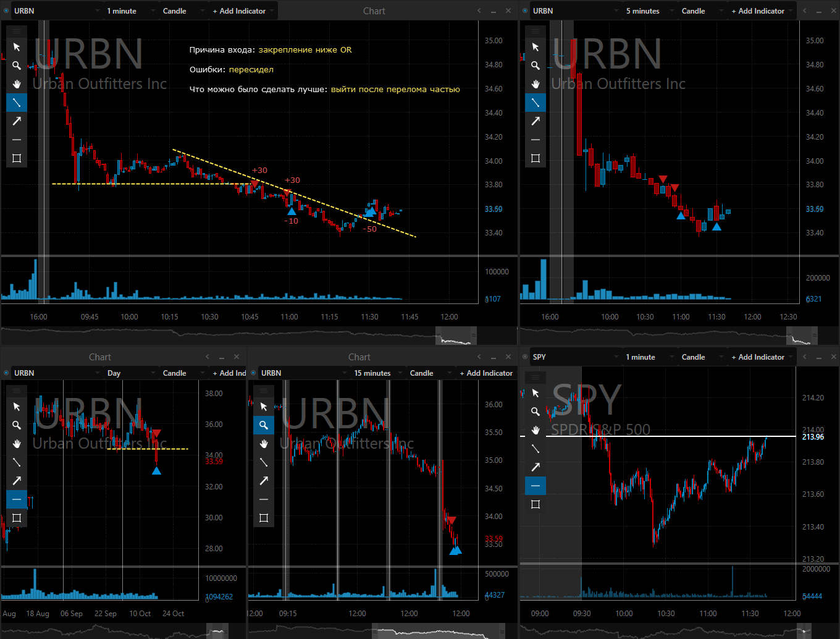Select the pointer tool in URBN 1 minute chart
Image resolution: width=840 pixels, height=639 pixels.
click(x=17, y=47)
